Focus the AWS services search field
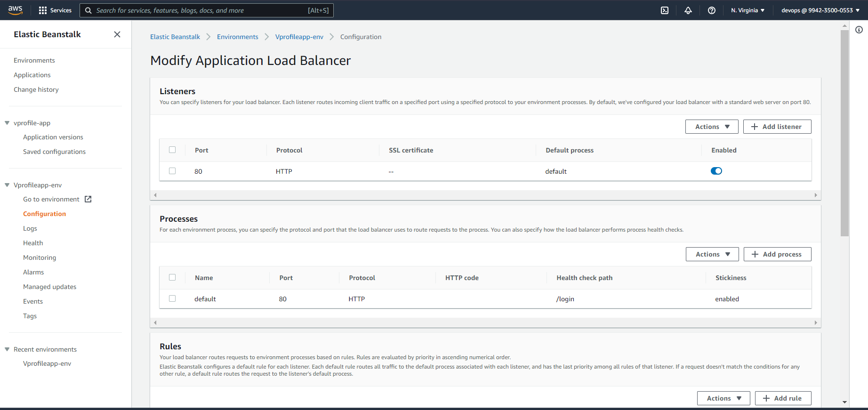The width and height of the screenshot is (868, 410). pos(207,10)
